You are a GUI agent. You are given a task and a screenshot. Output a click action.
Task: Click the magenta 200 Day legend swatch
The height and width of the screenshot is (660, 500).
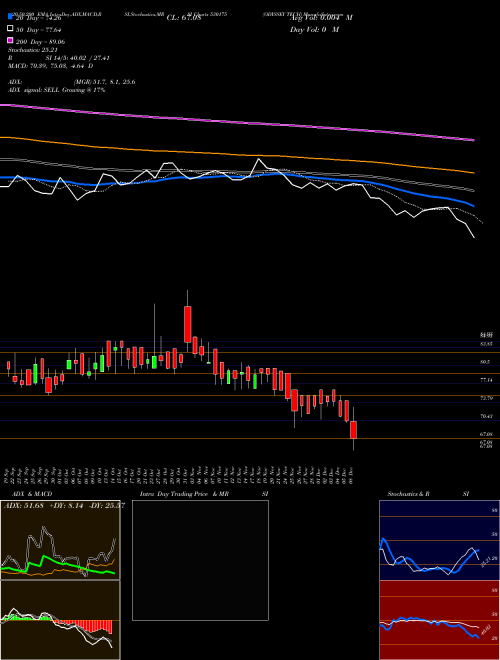tap(11, 40)
